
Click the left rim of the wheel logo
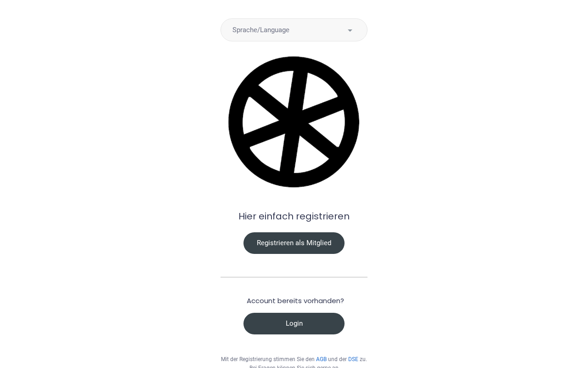click(235, 122)
